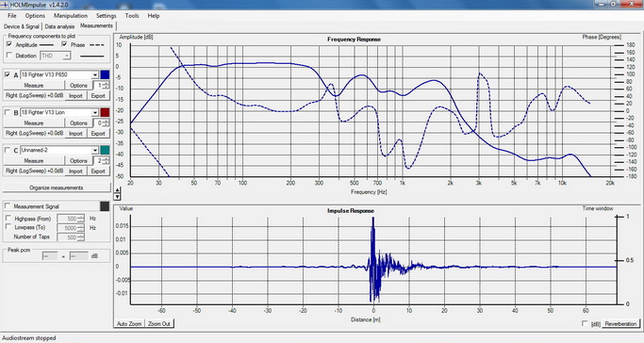Click the Zoom Out button
Image resolution: width=644 pixels, height=343 pixels.
159,324
